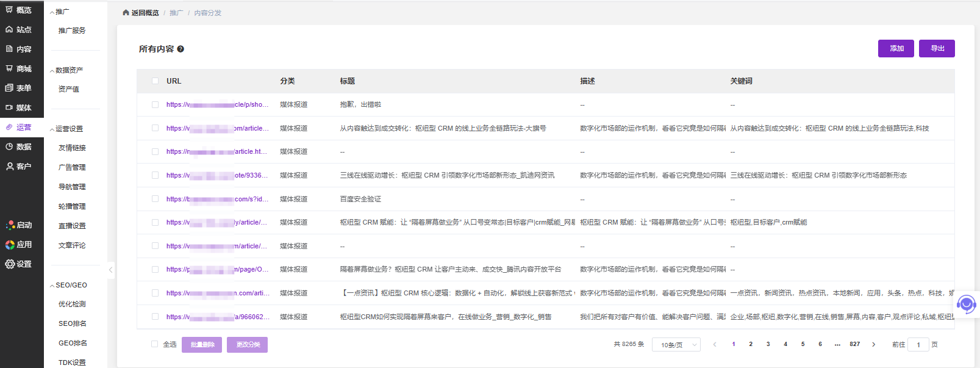Click the 数据 data chart icon

[9, 146]
